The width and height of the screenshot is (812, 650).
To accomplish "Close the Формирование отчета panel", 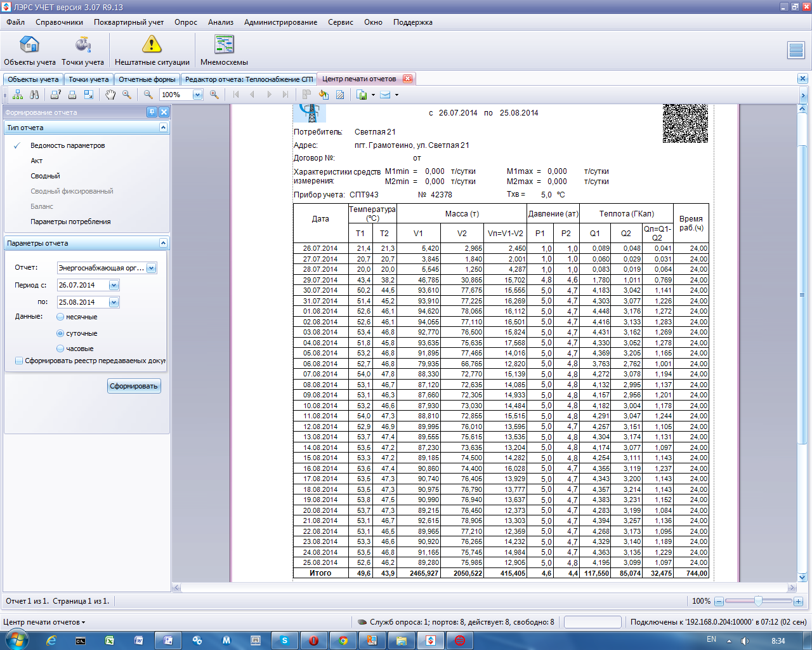I will (164, 112).
